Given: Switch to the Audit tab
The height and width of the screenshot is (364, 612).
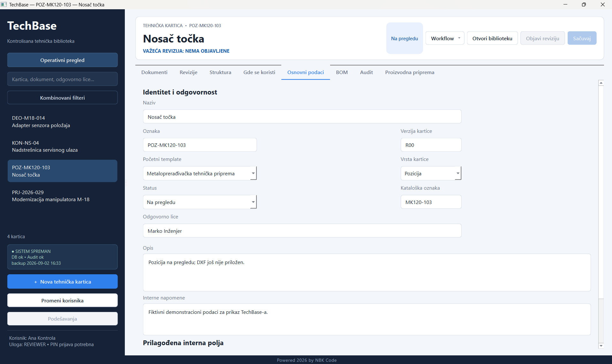Looking at the screenshot, I should [x=366, y=72].
